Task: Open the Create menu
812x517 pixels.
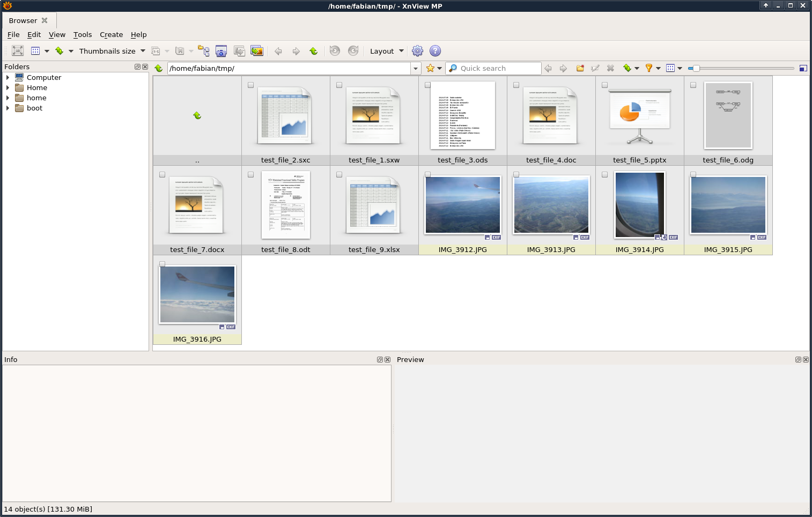Action: [111, 35]
